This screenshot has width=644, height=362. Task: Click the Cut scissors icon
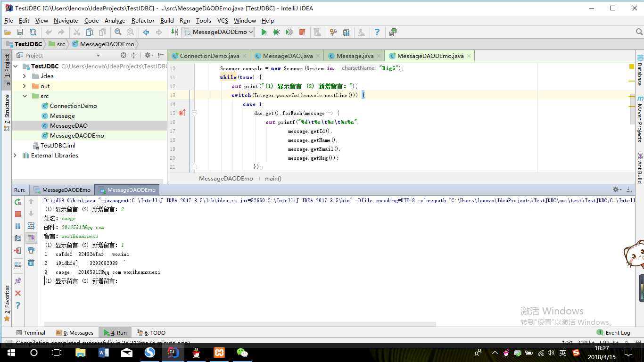pos(77,32)
